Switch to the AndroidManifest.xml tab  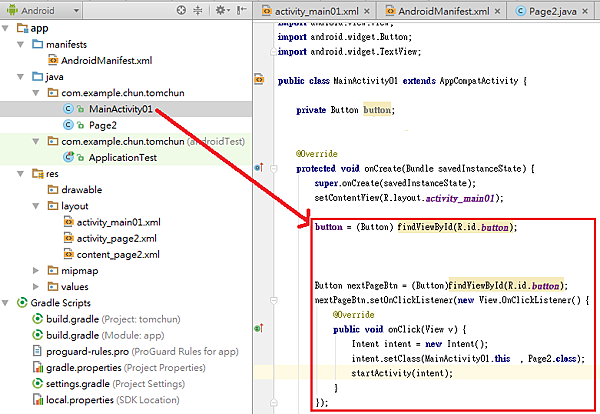tap(438, 11)
